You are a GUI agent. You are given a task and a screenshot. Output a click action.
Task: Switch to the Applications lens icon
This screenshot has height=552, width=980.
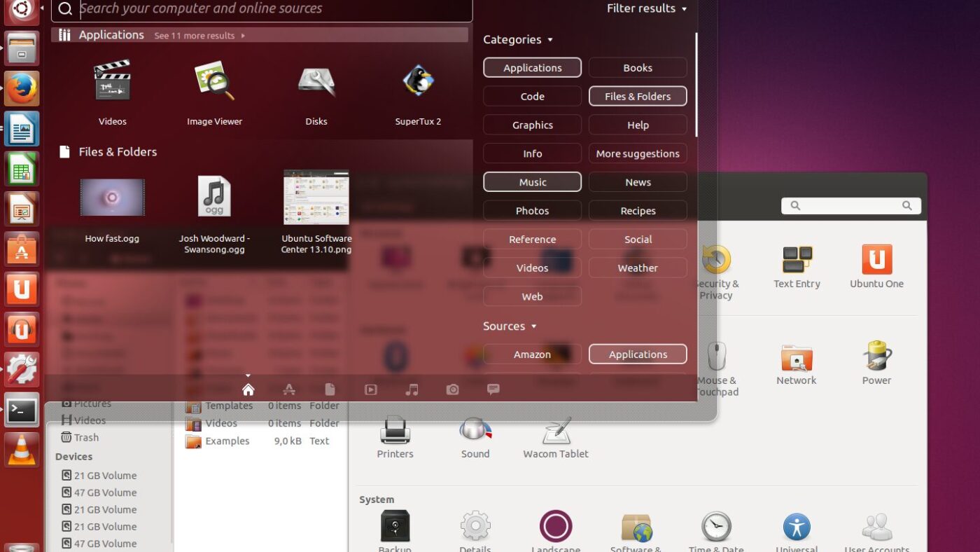pyautogui.click(x=288, y=389)
